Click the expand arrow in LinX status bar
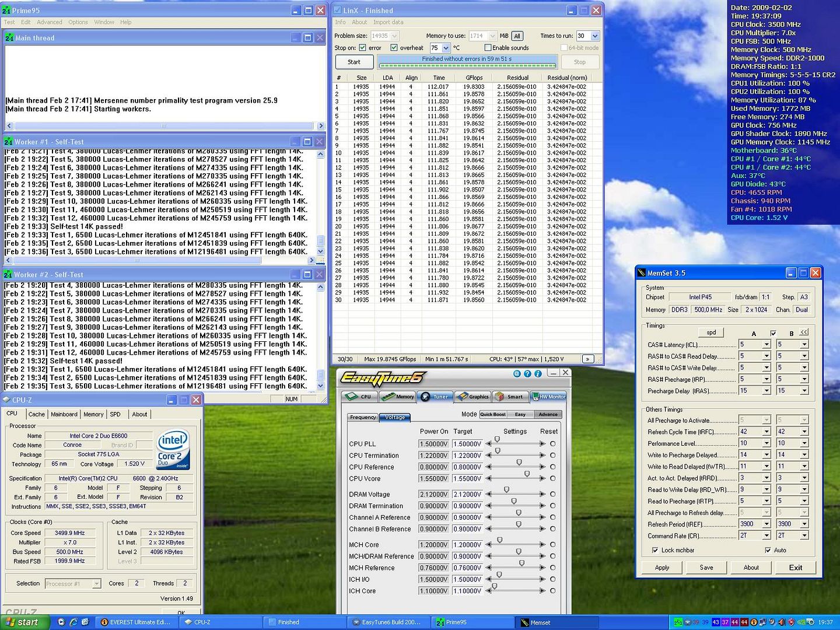 [588, 359]
